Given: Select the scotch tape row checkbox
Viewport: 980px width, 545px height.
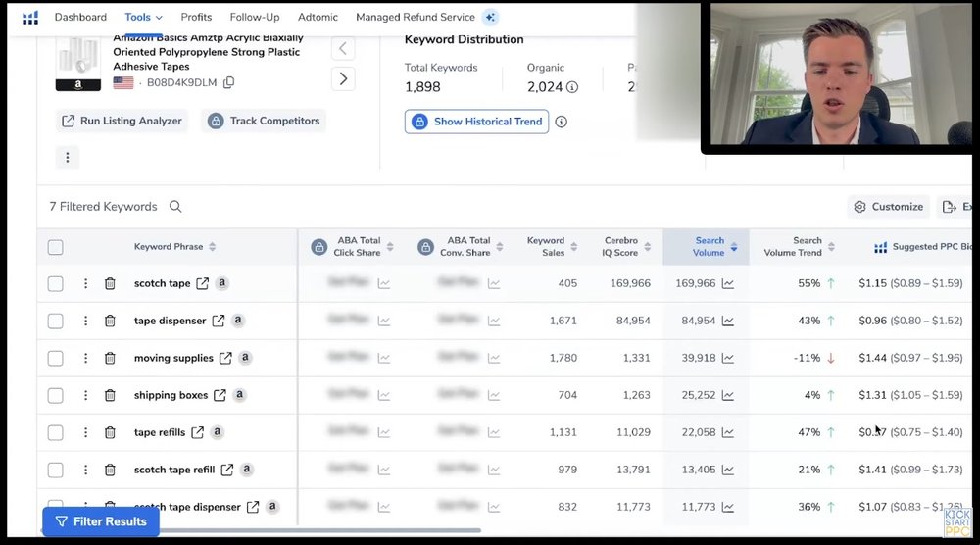Looking at the screenshot, I should click(56, 283).
